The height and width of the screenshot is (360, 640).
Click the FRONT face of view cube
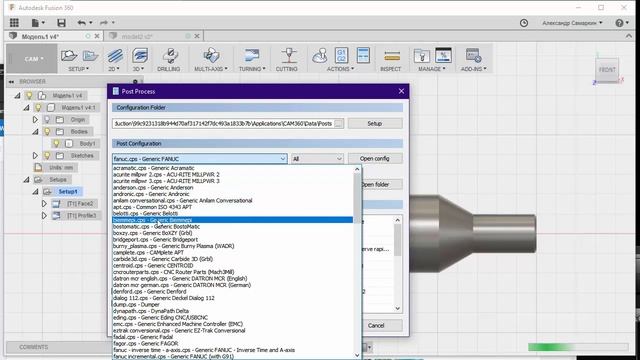[607, 70]
